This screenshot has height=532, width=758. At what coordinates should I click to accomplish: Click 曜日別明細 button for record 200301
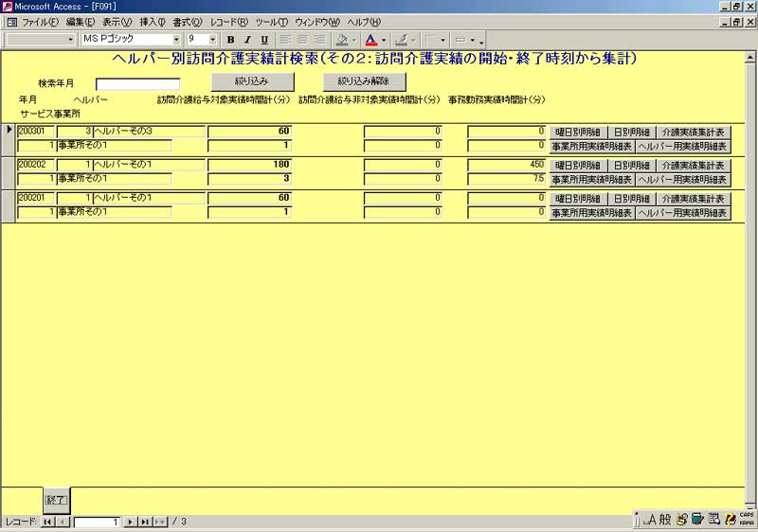[577, 132]
